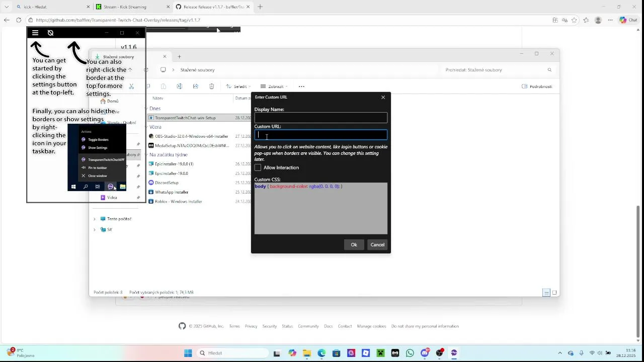Click the delete trash icon in Explorer toolbar
The image size is (644, 362).
click(x=212, y=86)
